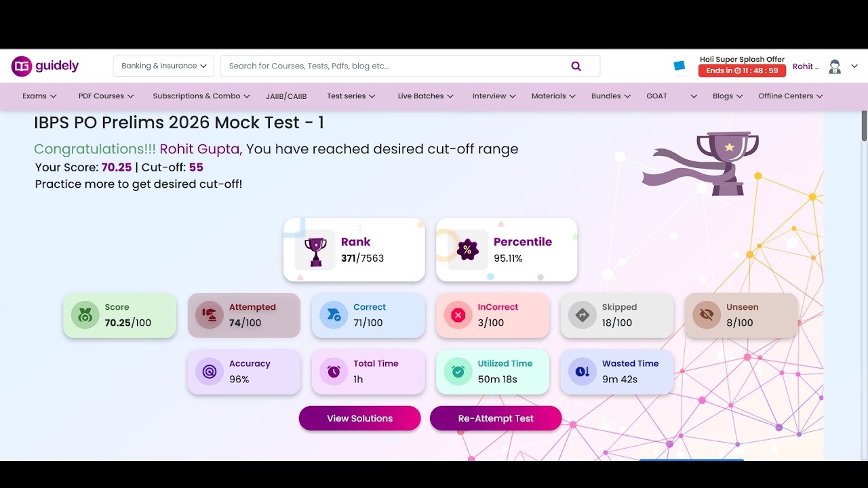
Task: Expand the Exams menu
Action: (x=39, y=96)
